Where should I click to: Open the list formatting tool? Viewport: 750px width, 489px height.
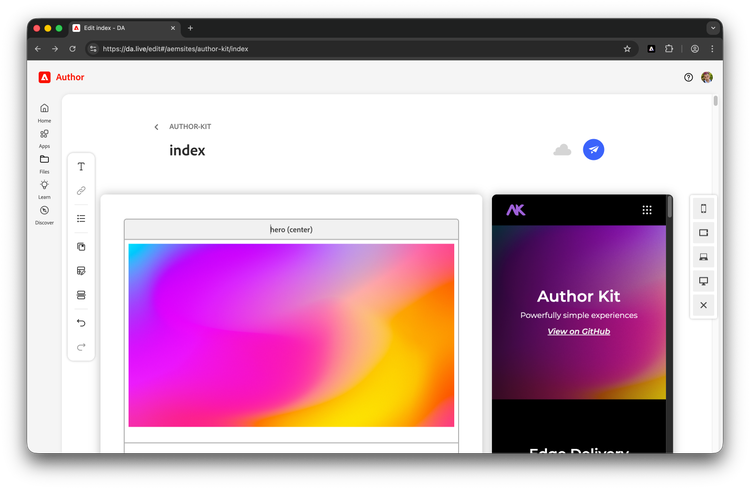81,218
